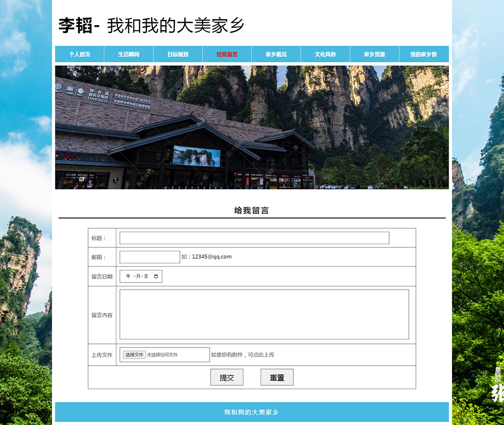
Task: Switch to the 家乡资源 page
Action: tap(374, 54)
